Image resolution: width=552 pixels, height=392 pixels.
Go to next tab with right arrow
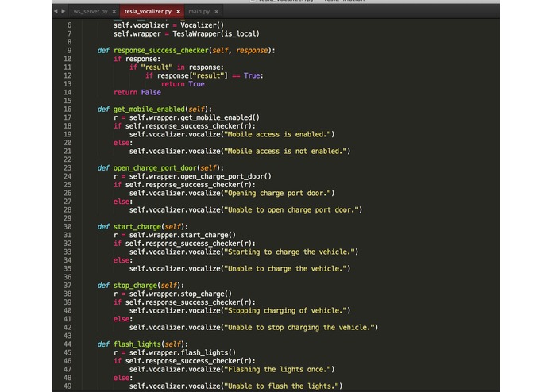pyautogui.click(x=64, y=11)
